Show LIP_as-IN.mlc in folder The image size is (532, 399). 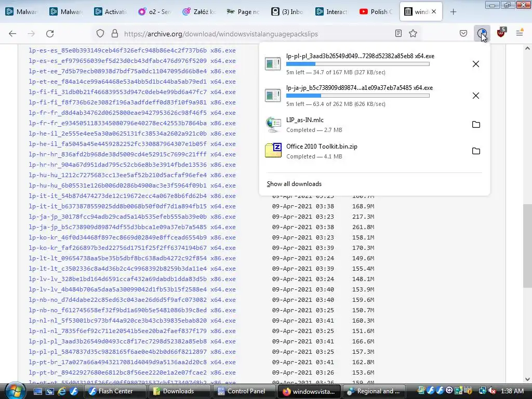pyautogui.click(x=476, y=125)
